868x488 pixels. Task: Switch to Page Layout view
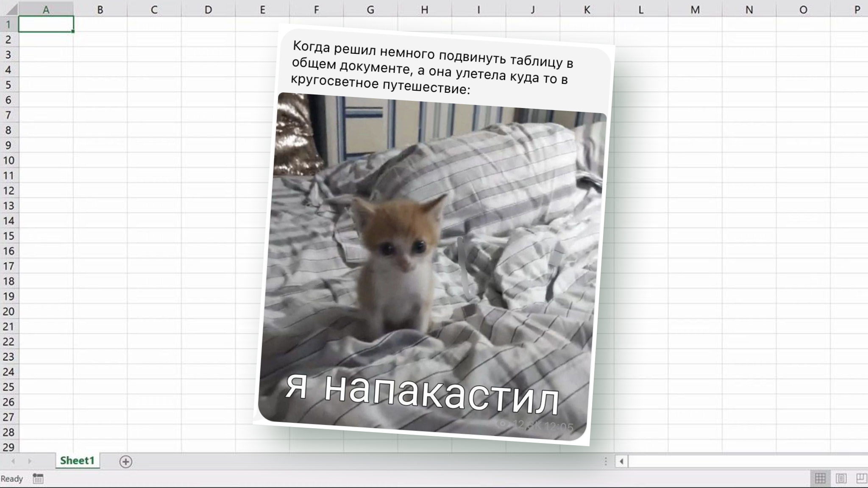pyautogui.click(x=841, y=479)
